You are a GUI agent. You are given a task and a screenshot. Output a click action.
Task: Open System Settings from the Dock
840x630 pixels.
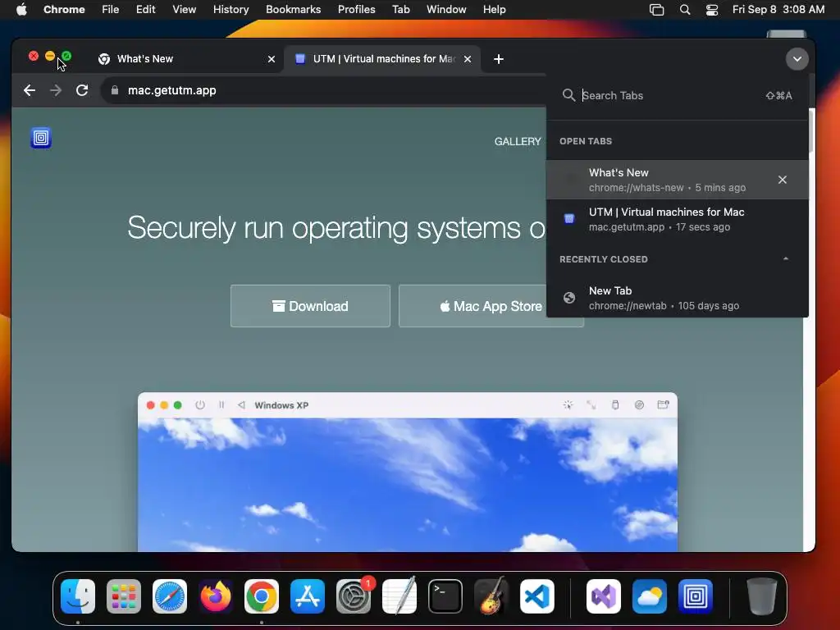354,596
